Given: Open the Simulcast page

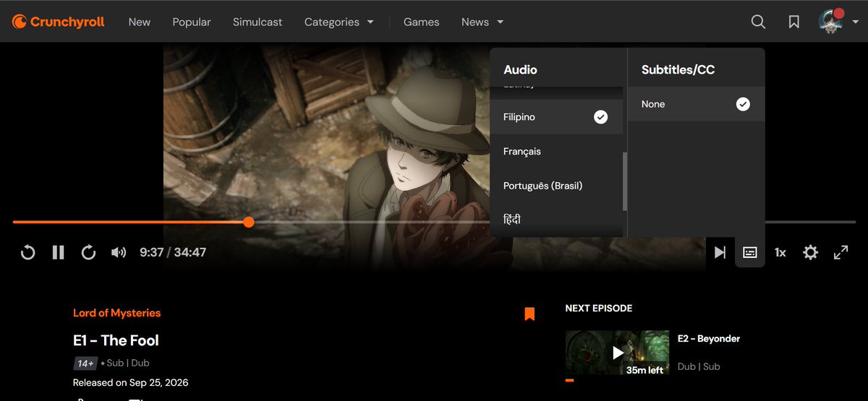Looking at the screenshot, I should click(x=258, y=22).
